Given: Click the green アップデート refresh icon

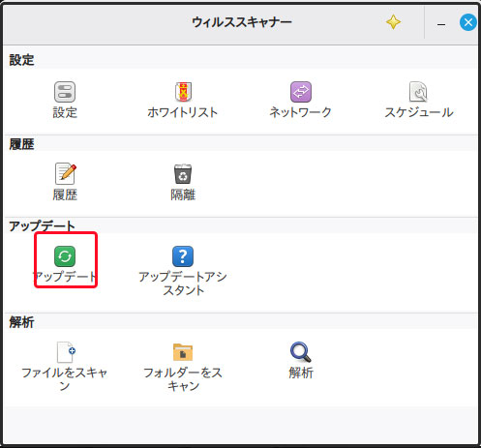Looking at the screenshot, I should point(65,256).
